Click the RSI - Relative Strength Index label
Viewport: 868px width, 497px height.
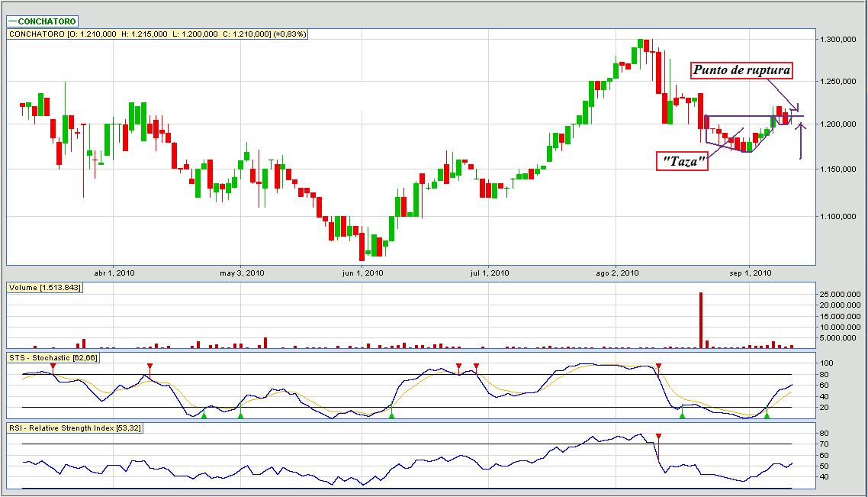pyautogui.click(x=76, y=428)
